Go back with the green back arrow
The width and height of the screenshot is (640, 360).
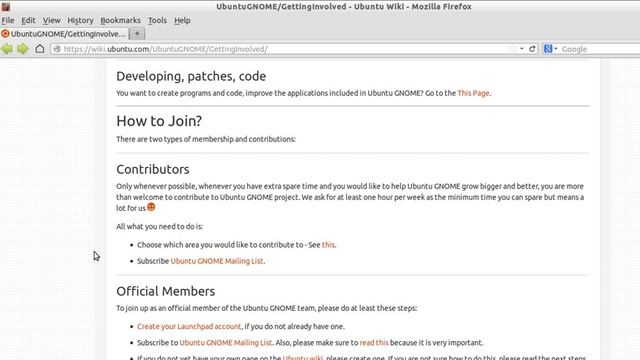coord(7,49)
